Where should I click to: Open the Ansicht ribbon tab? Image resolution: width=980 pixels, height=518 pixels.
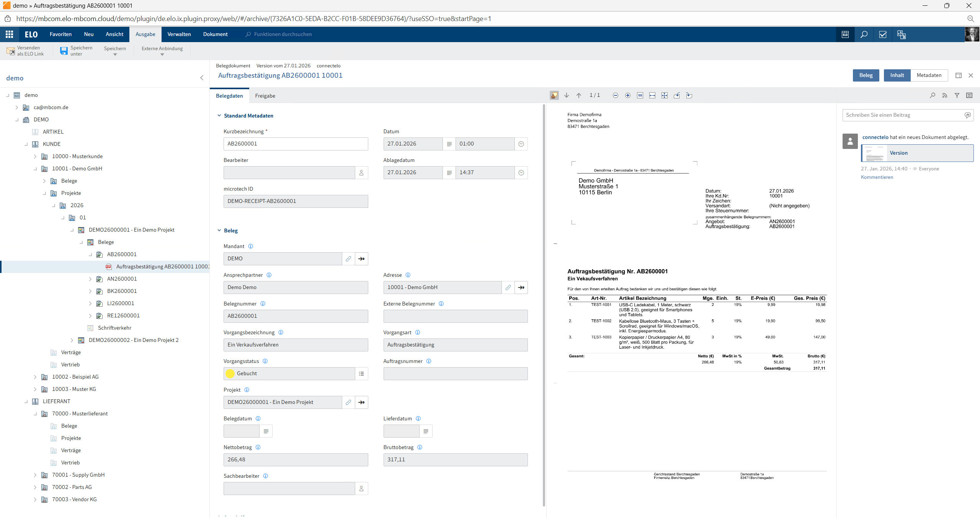[114, 34]
